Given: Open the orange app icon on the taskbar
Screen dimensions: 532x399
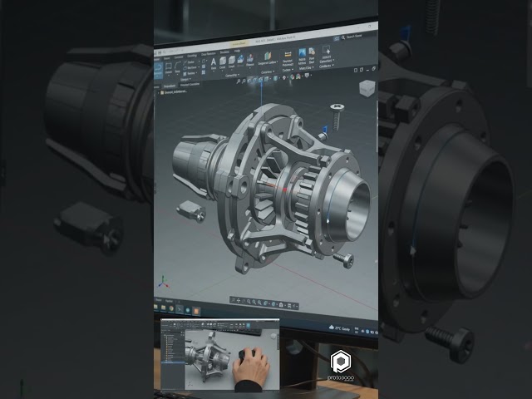Looking at the screenshot, I should click(x=196, y=311).
